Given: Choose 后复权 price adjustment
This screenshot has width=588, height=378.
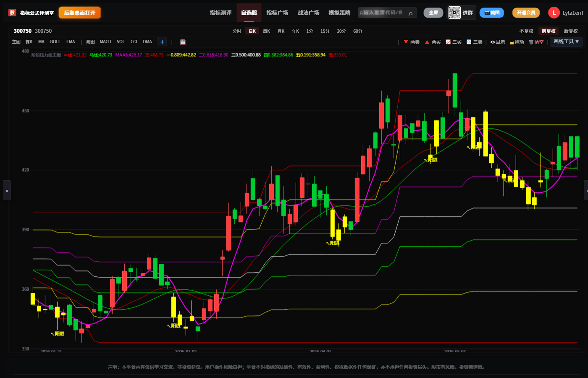Looking at the screenshot, I should pos(571,31).
